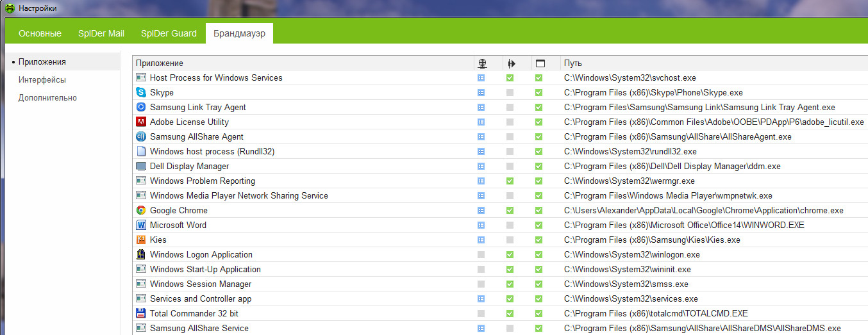Uncheck Host Process checkbox in the arrow column
The height and width of the screenshot is (335, 868).
[510, 78]
